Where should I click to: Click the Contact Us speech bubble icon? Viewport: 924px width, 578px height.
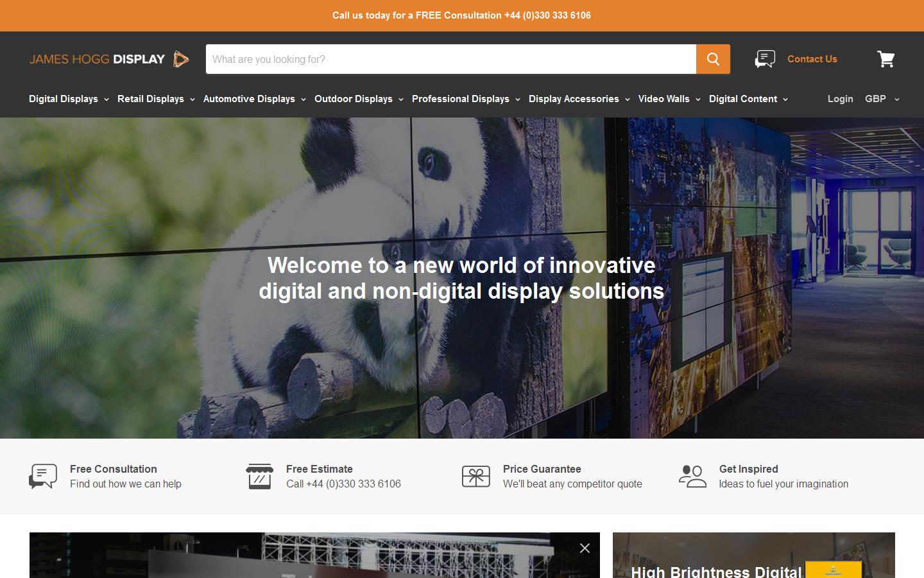click(765, 58)
